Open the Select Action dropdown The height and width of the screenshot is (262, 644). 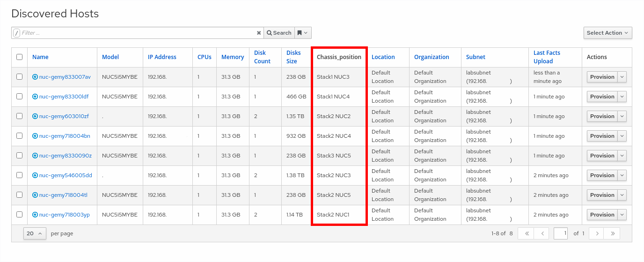(x=607, y=33)
